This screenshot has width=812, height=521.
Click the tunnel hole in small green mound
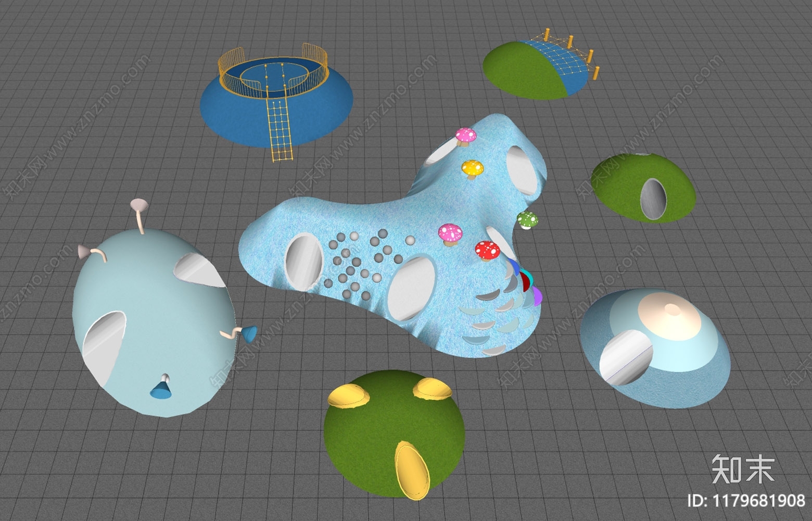coord(653,198)
